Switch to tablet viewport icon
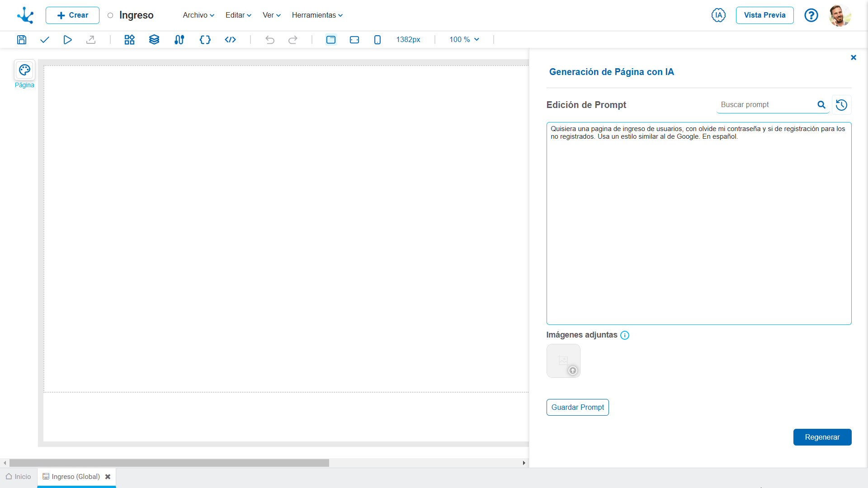 click(x=354, y=40)
